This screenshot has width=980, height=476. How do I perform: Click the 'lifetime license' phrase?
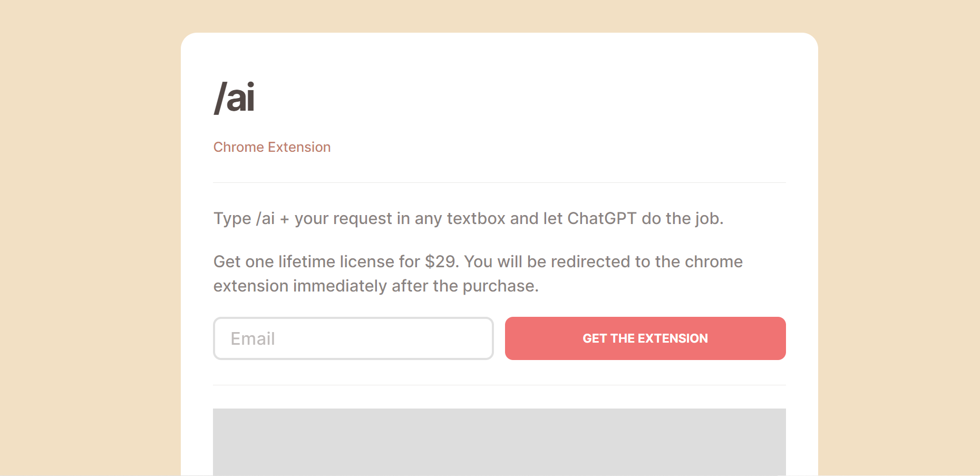pyautogui.click(x=336, y=261)
